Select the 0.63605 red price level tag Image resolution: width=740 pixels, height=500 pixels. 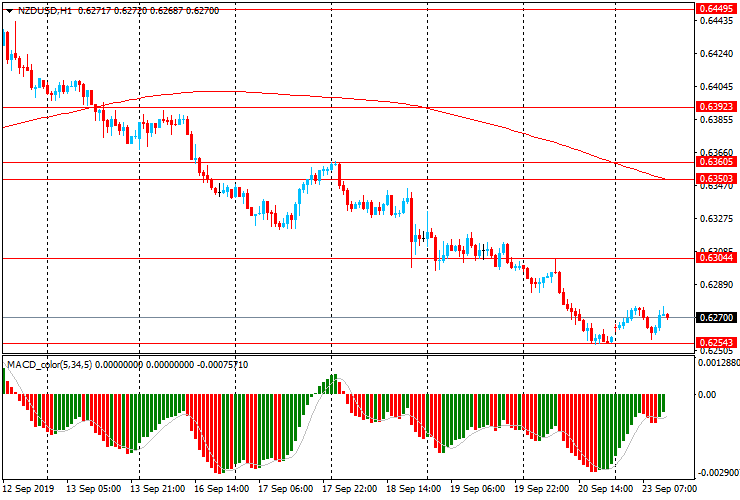point(716,161)
